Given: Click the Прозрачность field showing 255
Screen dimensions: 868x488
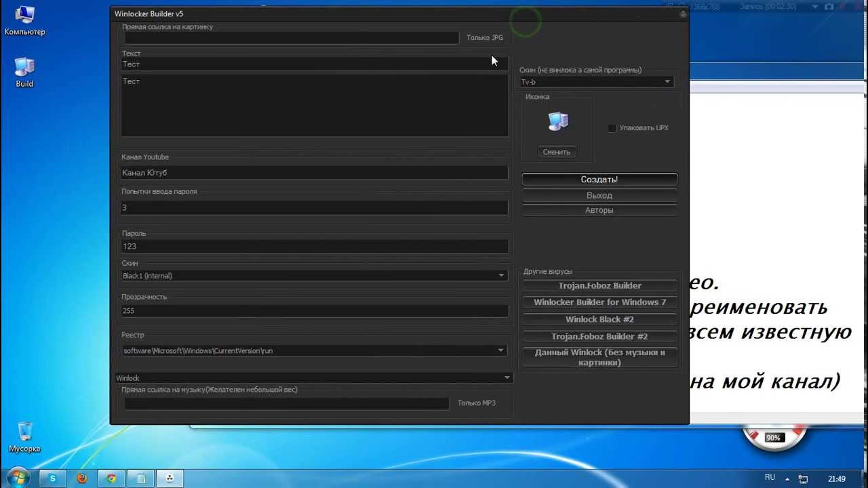Looking at the screenshot, I should pos(315,311).
